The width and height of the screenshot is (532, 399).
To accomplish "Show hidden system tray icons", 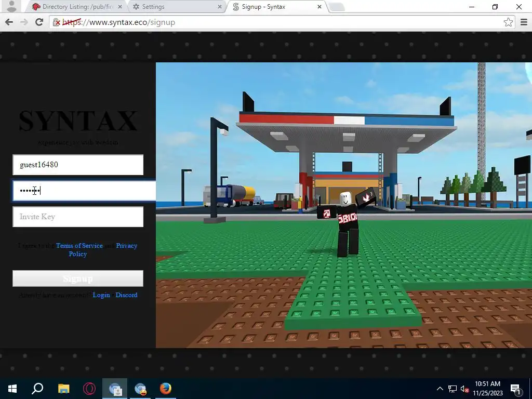I will tap(440, 389).
